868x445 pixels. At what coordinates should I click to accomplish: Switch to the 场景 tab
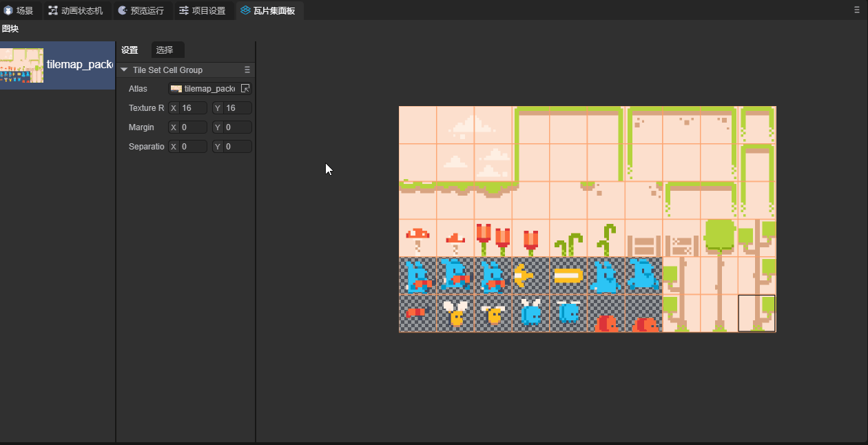[x=19, y=10]
